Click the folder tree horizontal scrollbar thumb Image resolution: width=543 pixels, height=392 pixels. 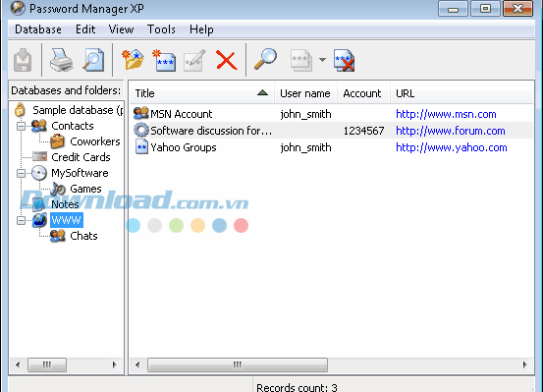[47, 364]
